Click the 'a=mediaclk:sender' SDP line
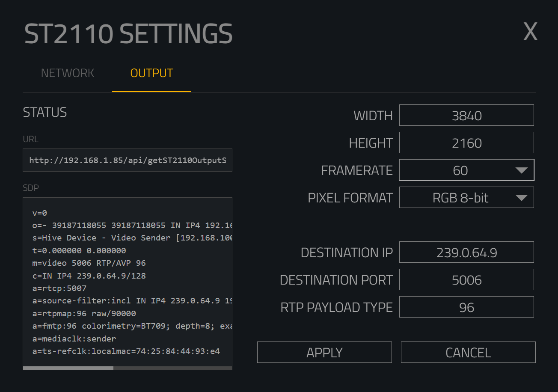558x392 pixels. [74, 339]
